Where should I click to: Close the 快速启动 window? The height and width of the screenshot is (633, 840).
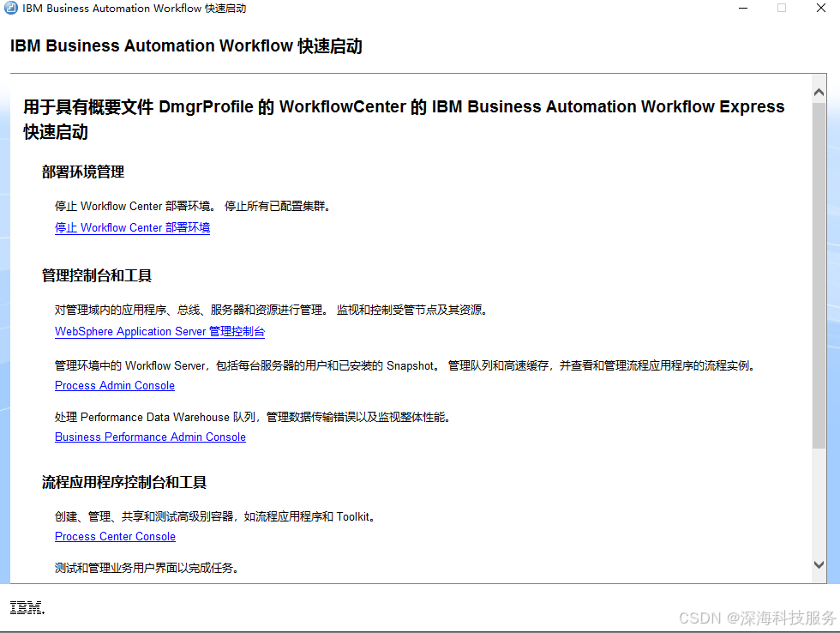[x=821, y=8]
